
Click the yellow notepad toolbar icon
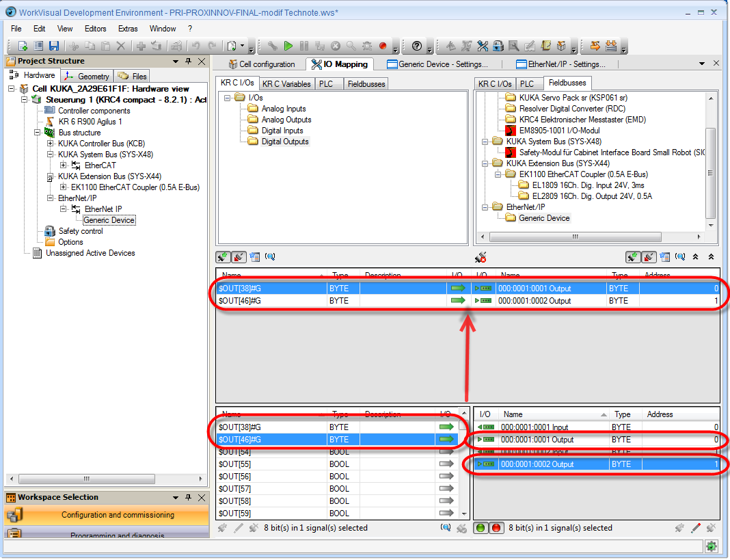click(545, 46)
